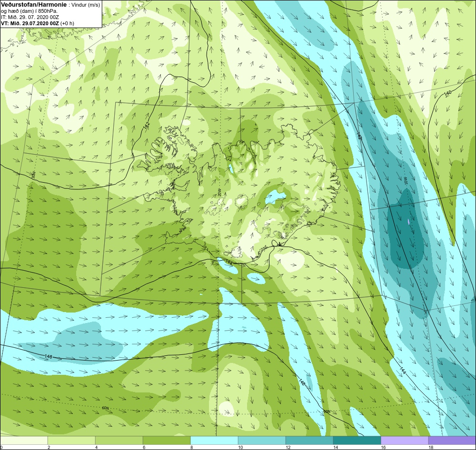Click the purple 18+ m/s legend swatch
This screenshot has height=450, width=476.
[452, 440]
